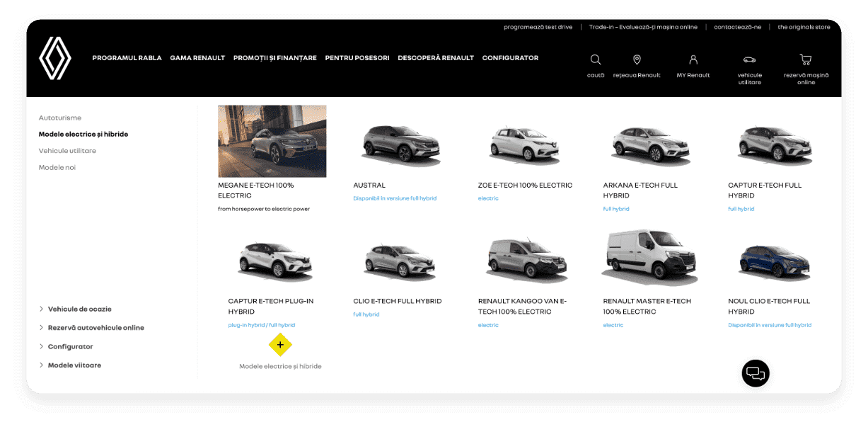Click 'plug-in hybrid / full hybrid' label
Image resolution: width=868 pixels, height=427 pixels.
(262, 325)
